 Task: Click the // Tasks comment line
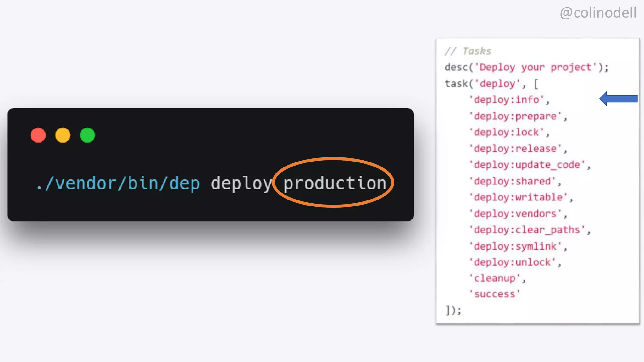point(468,51)
